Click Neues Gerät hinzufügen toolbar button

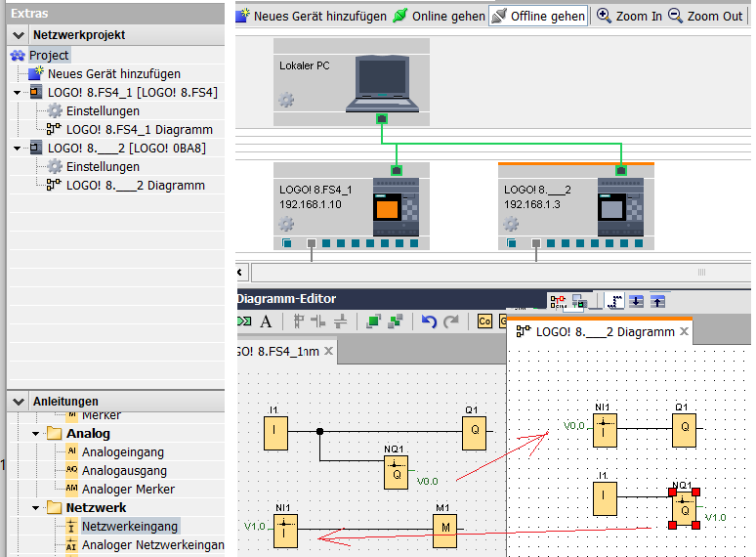[311, 16]
